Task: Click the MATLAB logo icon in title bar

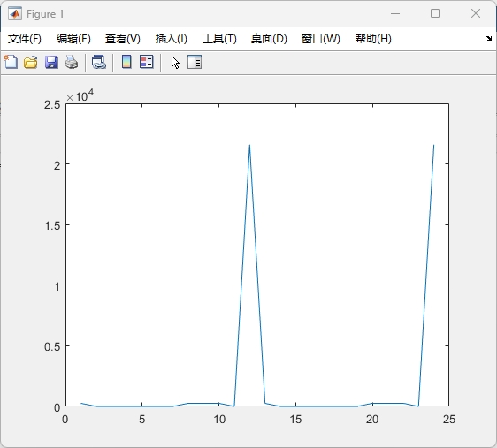Action: 15,13
